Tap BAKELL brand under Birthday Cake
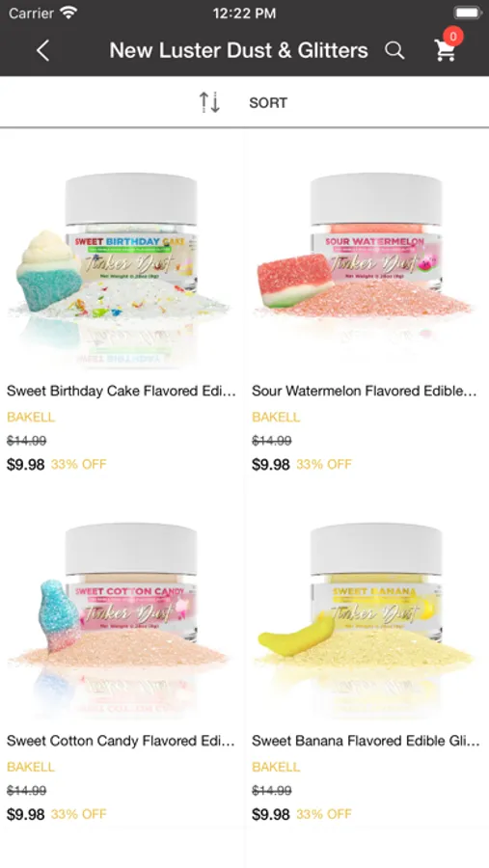Viewport: 489px width, 868px height. pos(31,417)
